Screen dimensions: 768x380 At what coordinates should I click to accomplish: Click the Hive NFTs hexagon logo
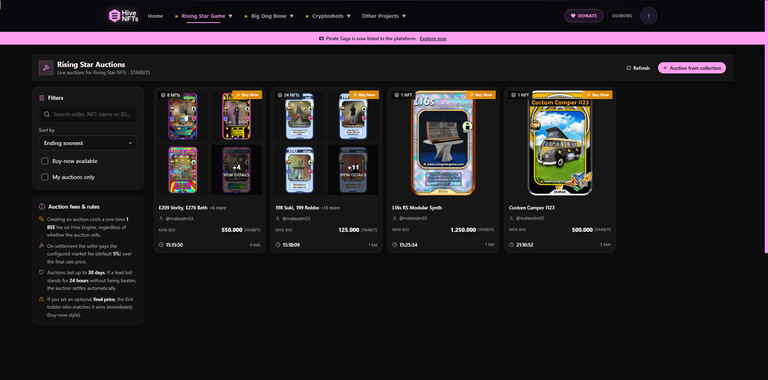[115, 16]
